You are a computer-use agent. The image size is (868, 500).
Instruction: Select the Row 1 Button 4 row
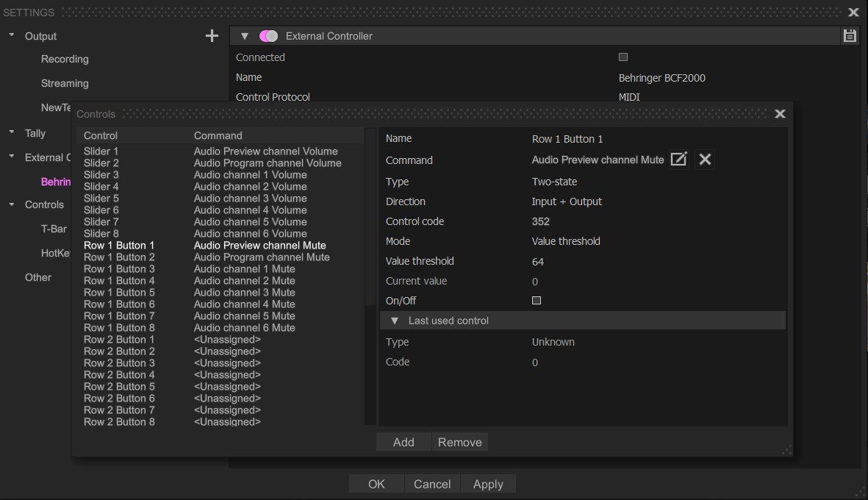tap(220, 281)
